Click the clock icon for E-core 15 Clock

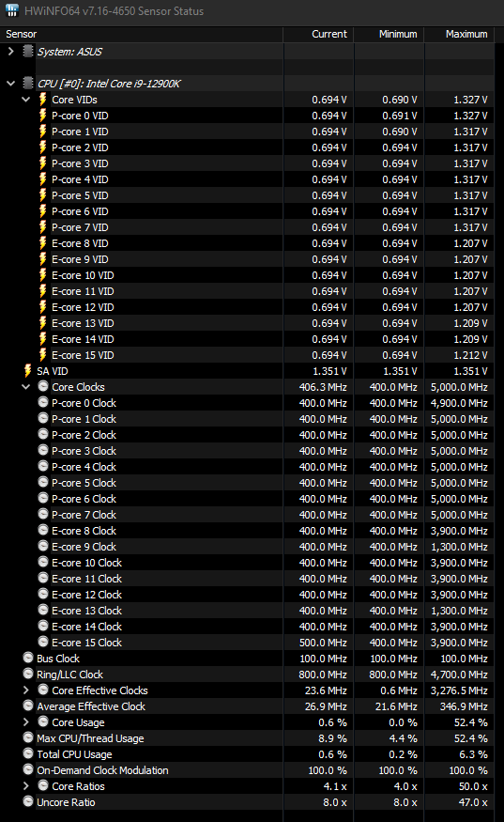pyautogui.click(x=43, y=642)
